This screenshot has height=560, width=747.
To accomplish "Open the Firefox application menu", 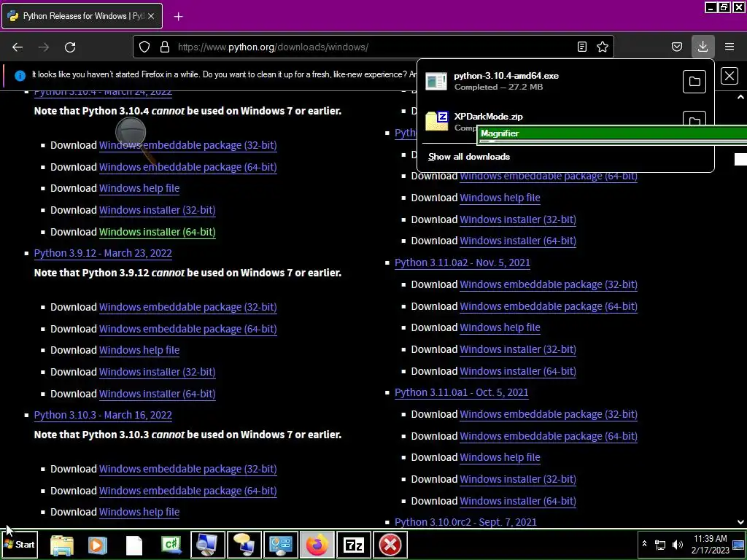I will [729, 47].
